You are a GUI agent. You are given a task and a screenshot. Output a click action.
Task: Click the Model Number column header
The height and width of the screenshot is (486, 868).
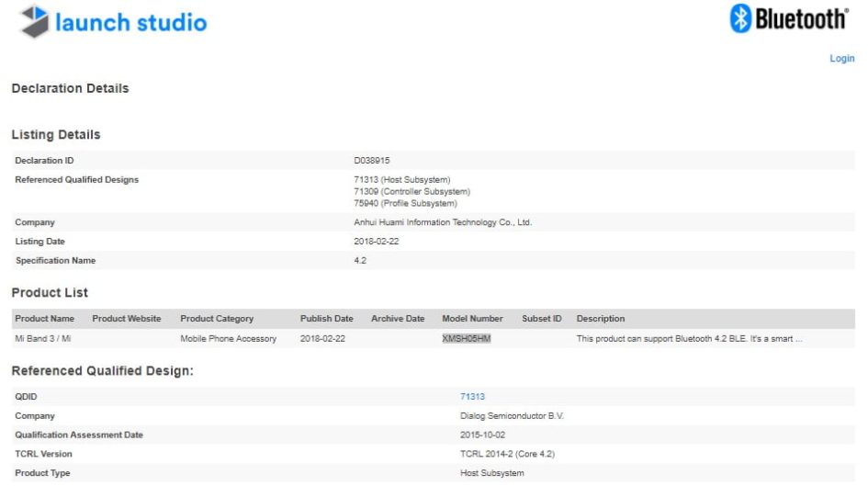[x=472, y=318]
